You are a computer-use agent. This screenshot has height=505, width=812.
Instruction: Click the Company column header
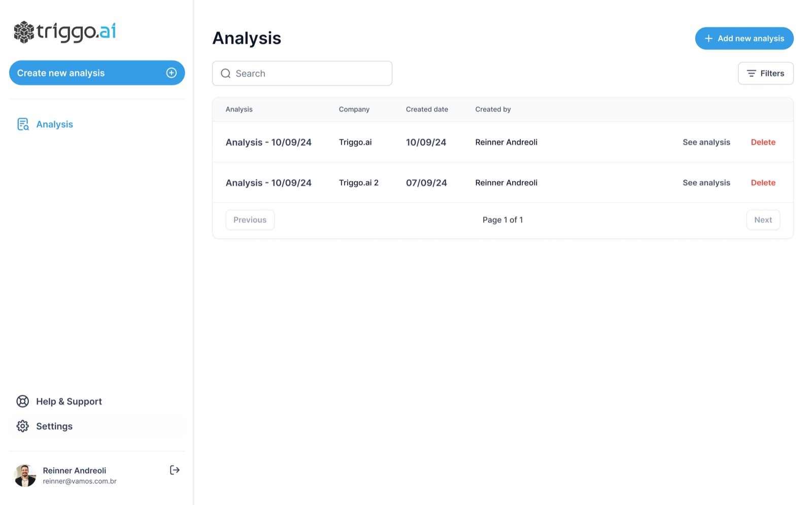pos(354,110)
